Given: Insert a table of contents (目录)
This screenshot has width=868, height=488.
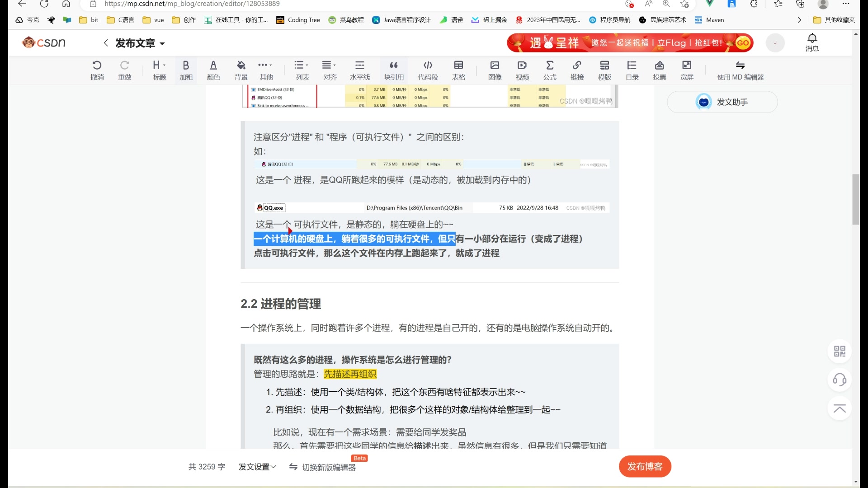Looking at the screenshot, I should [x=632, y=70].
